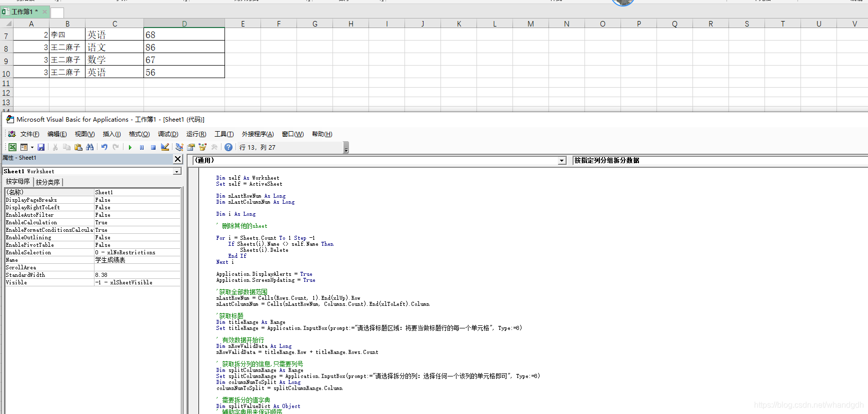The height and width of the screenshot is (414, 868).
Task: Pause execution with the Break icon
Action: click(x=141, y=147)
